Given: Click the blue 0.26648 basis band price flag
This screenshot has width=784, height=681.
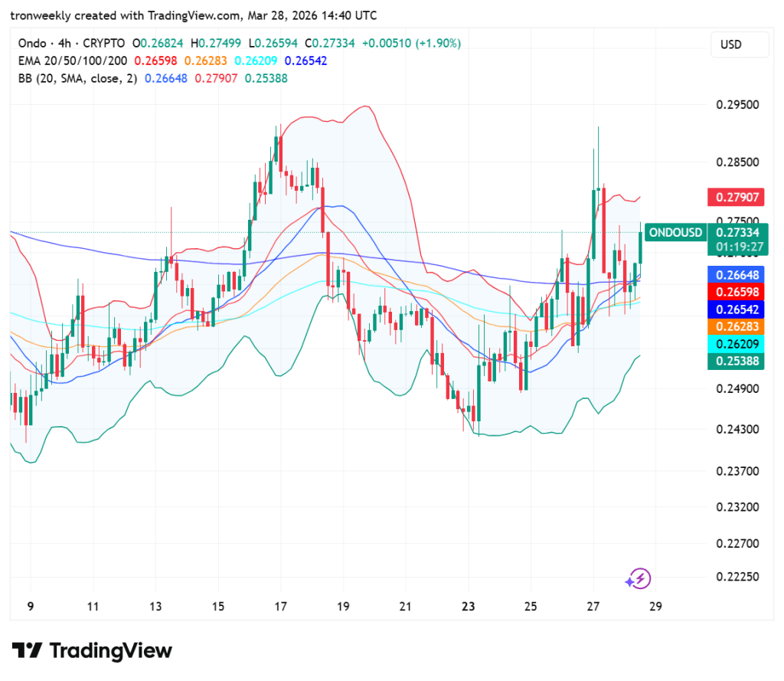Looking at the screenshot, I should click(x=736, y=274).
